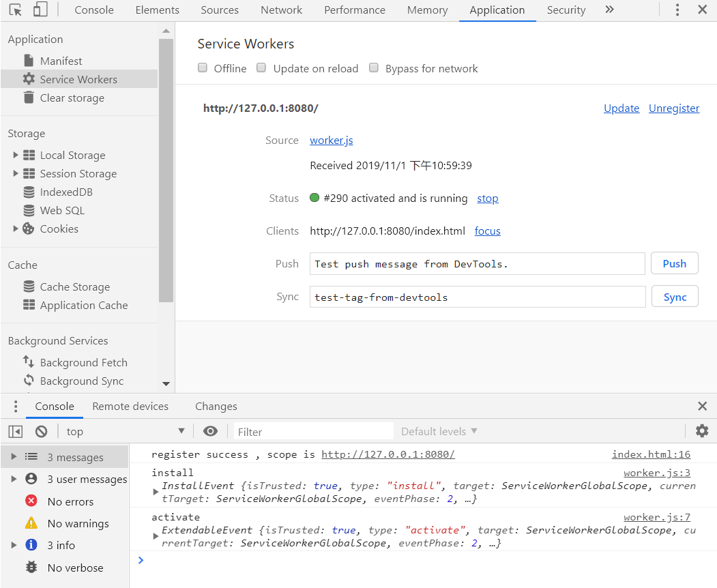
Task: Click the Cache Storage database icon
Action: pos(29,286)
